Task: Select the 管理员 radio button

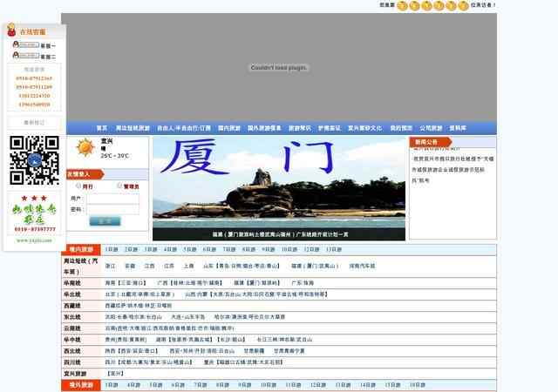Action: click(x=120, y=186)
